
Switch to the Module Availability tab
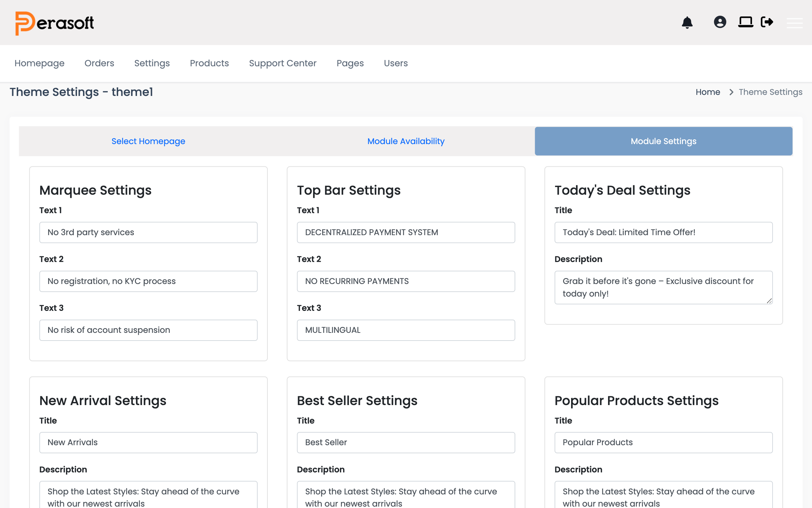click(406, 141)
